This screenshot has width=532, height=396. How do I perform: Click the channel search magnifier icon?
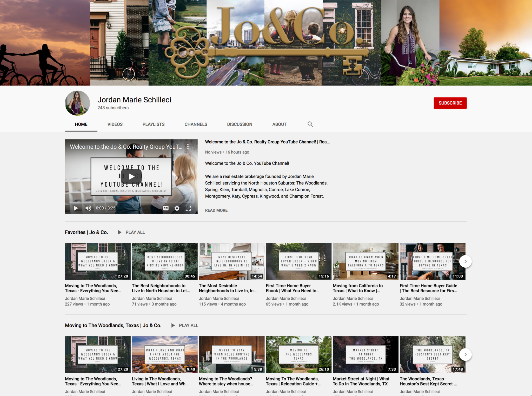tap(310, 124)
